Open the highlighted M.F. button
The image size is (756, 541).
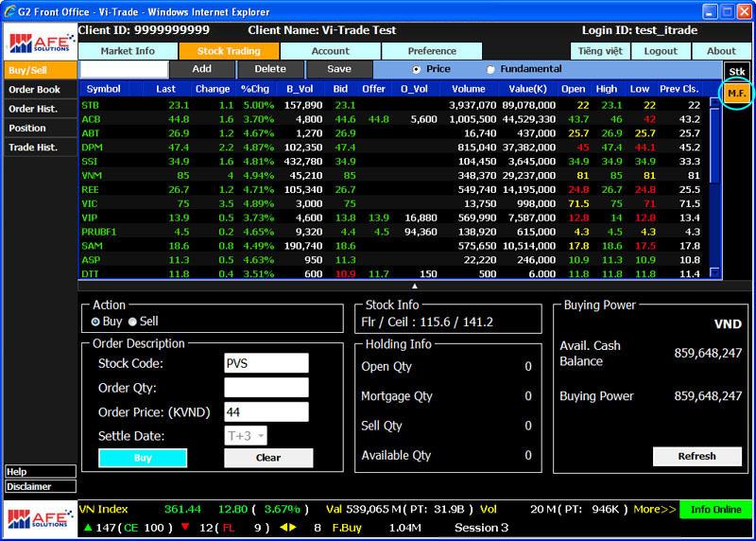pyautogui.click(x=737, y=94)
